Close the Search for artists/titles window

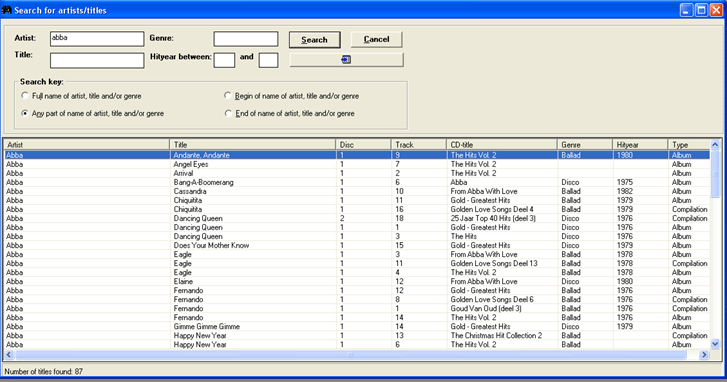[x=716, y=10]
